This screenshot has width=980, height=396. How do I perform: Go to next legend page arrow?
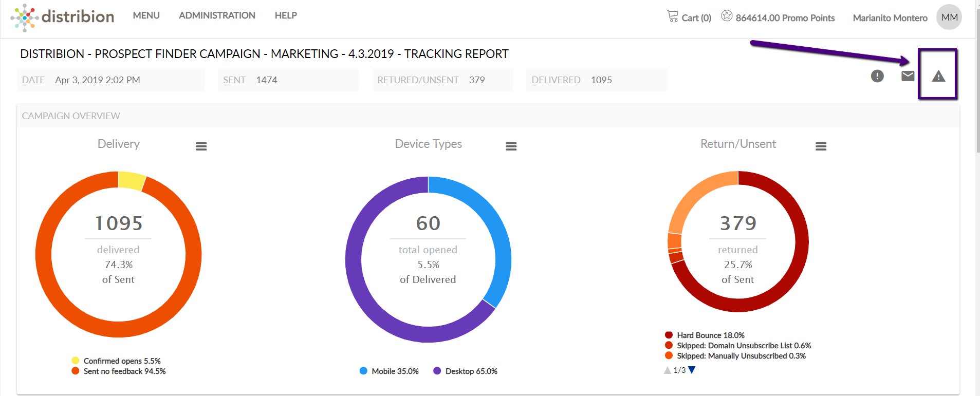tap(692, 370)
